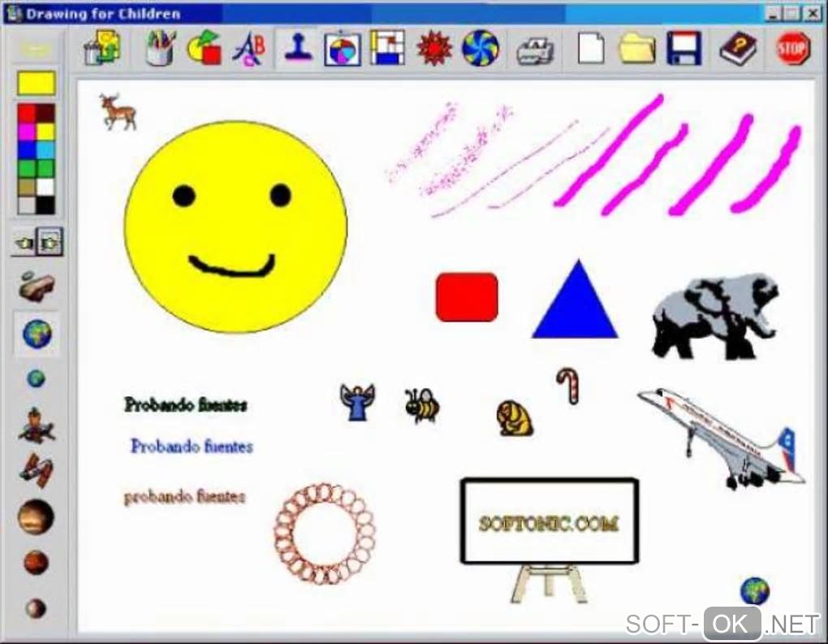Go to next stamps with right hand
Viewport: 828px width, 644px height.
[x=50, y=243]
